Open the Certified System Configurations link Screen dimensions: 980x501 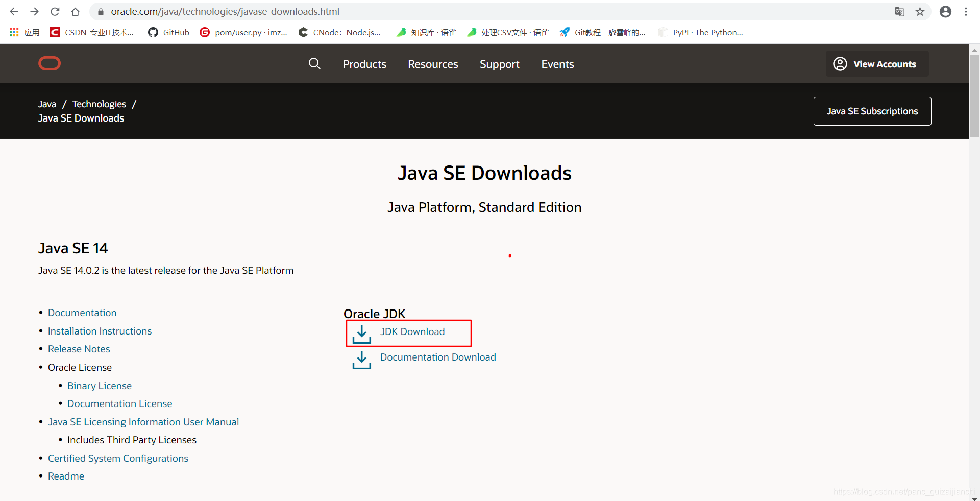tap(118, 458)
